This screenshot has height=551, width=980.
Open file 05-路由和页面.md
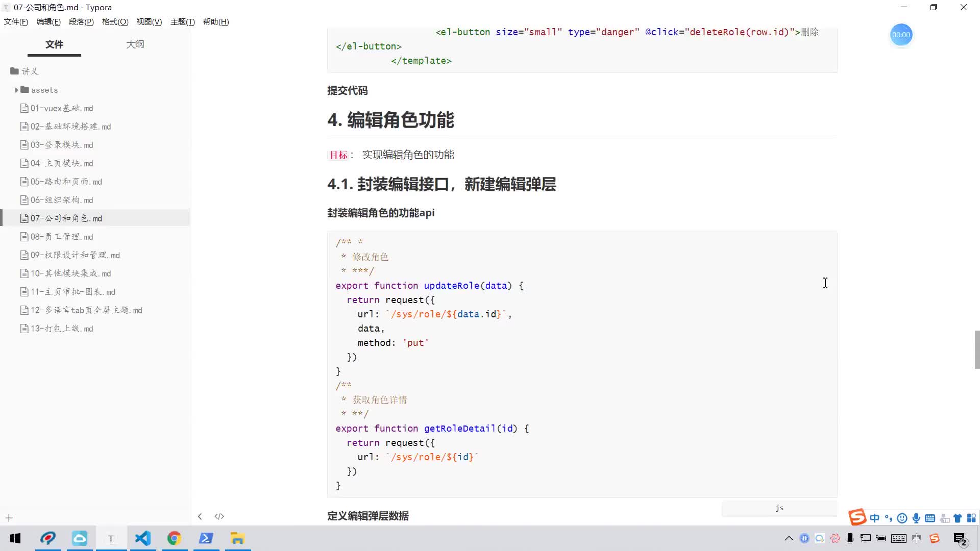95,182
